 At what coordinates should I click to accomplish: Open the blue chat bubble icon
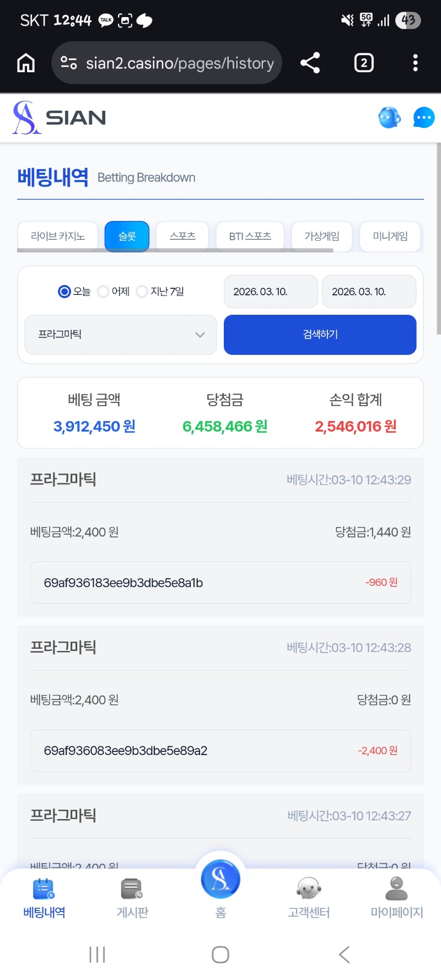423,117
